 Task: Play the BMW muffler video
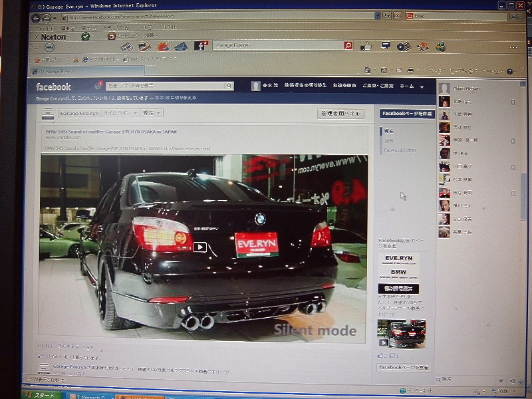199,247
